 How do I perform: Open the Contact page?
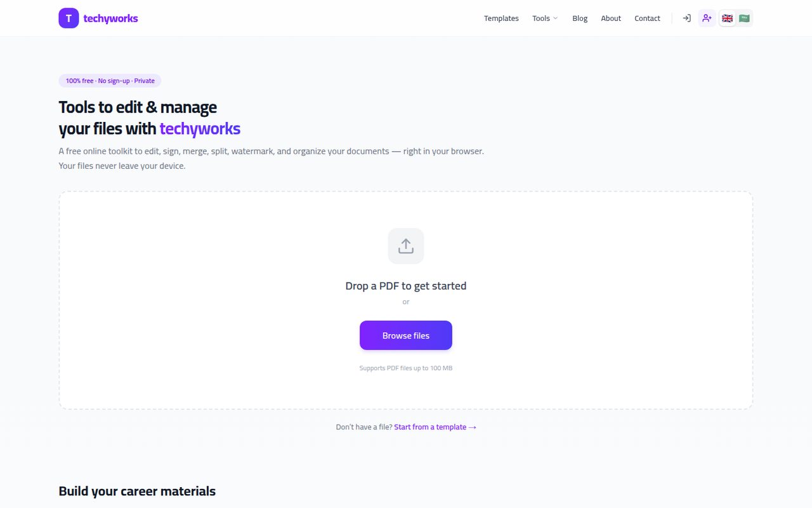[647, 18]
